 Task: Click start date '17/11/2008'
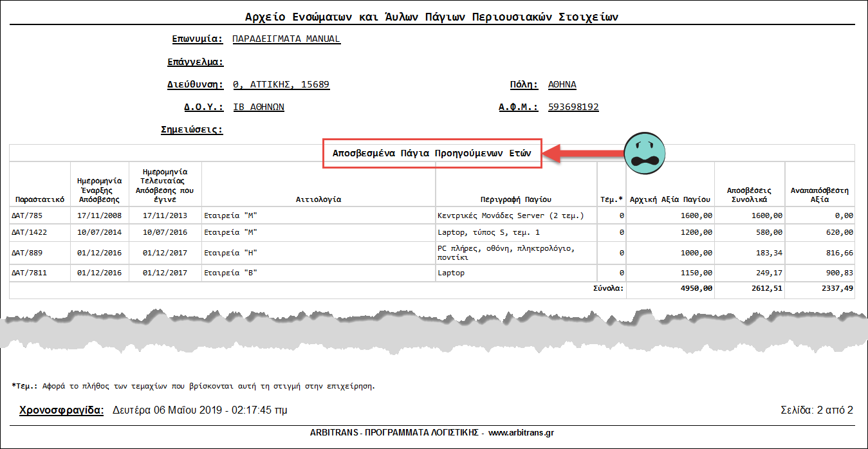click(99, 215)
